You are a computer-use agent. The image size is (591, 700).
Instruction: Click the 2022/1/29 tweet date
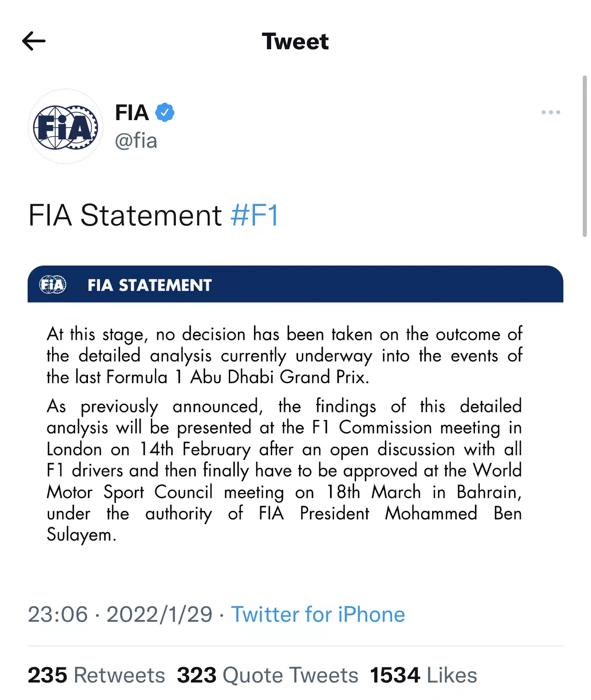(159, 614)
